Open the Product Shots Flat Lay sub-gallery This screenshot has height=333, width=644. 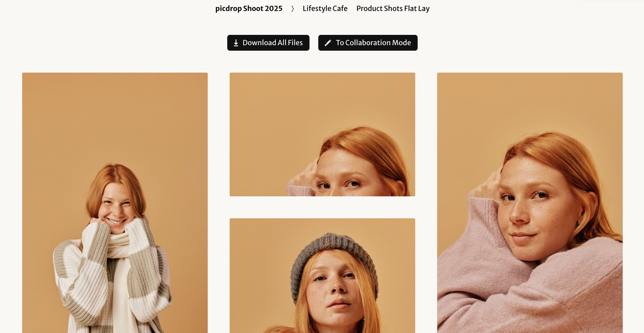(393, 8)
